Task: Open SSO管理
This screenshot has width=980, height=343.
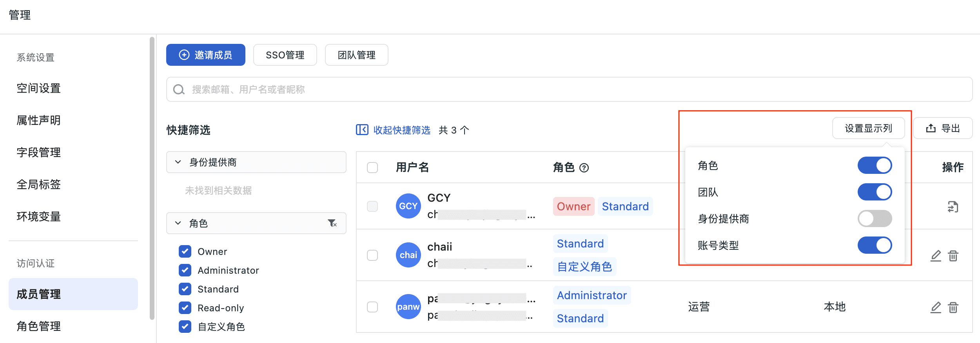Action: click(285, 55)
